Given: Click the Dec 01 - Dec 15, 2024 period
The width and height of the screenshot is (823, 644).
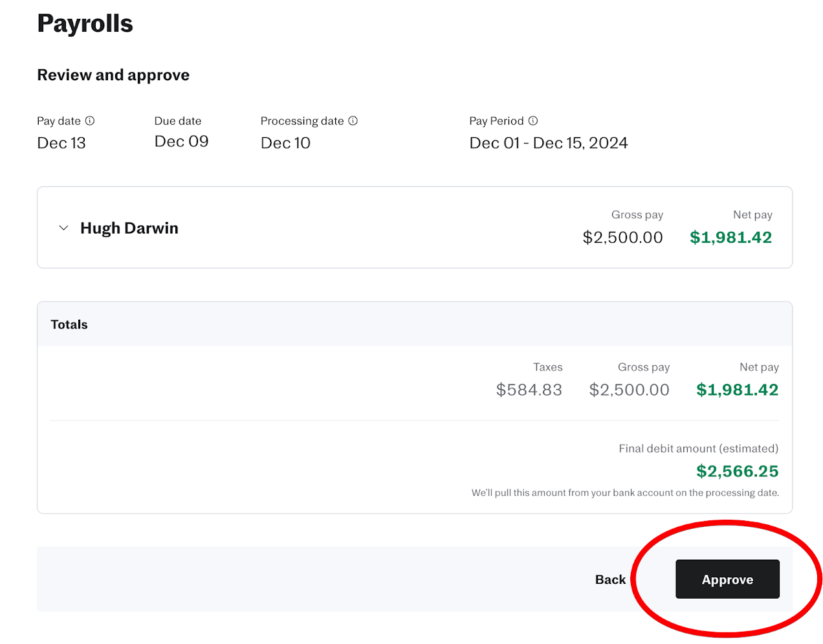Looking at the screenshot, I should (x=548, y=143).
